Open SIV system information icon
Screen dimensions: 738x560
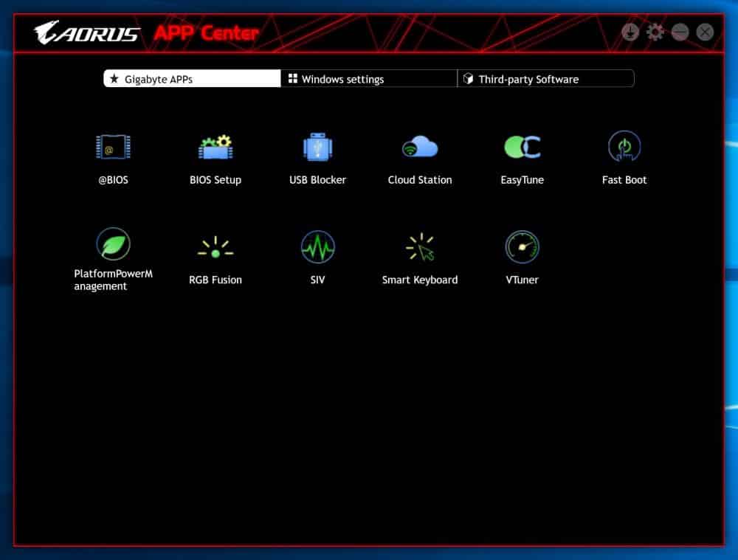[x=317, y=246]
